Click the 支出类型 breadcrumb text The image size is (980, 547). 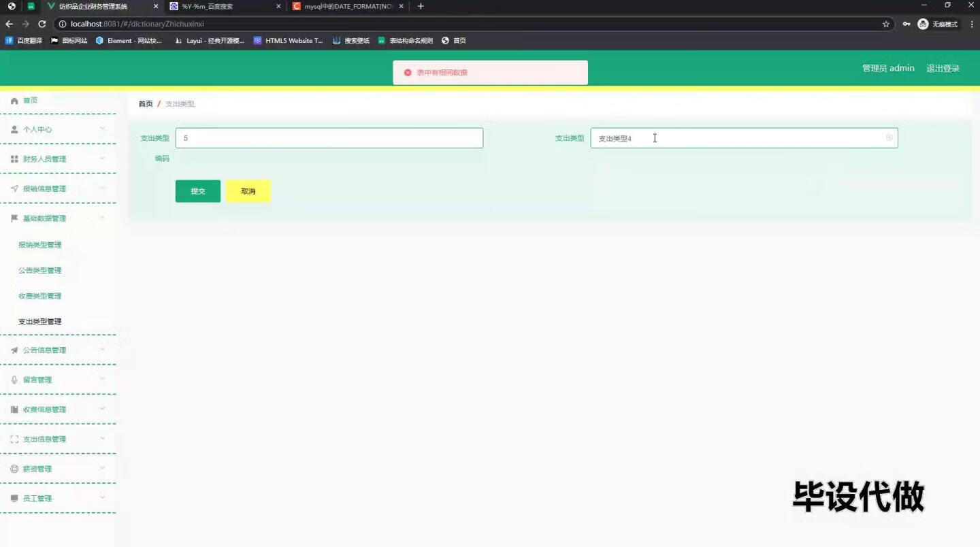click(180, 104)
